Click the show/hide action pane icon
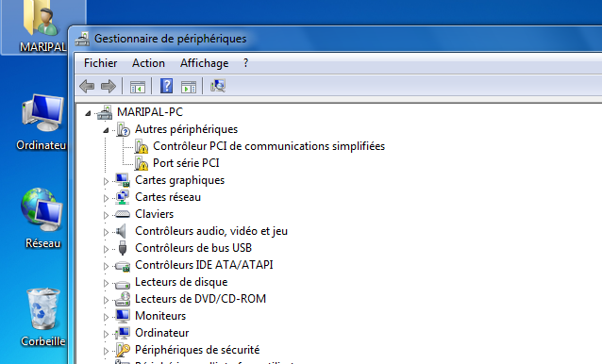This screenshot has width=602, height=364. (x=189, y=87)
